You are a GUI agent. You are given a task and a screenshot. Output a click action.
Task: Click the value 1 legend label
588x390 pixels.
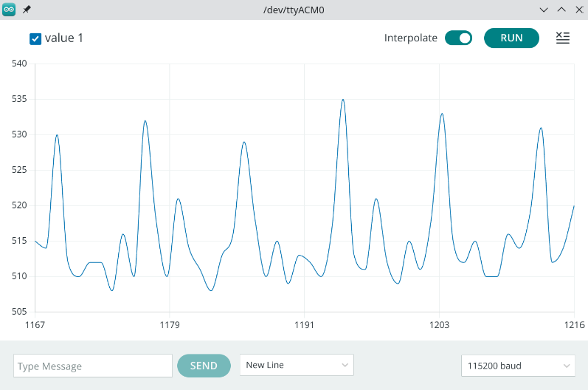[x=63, y=38]
